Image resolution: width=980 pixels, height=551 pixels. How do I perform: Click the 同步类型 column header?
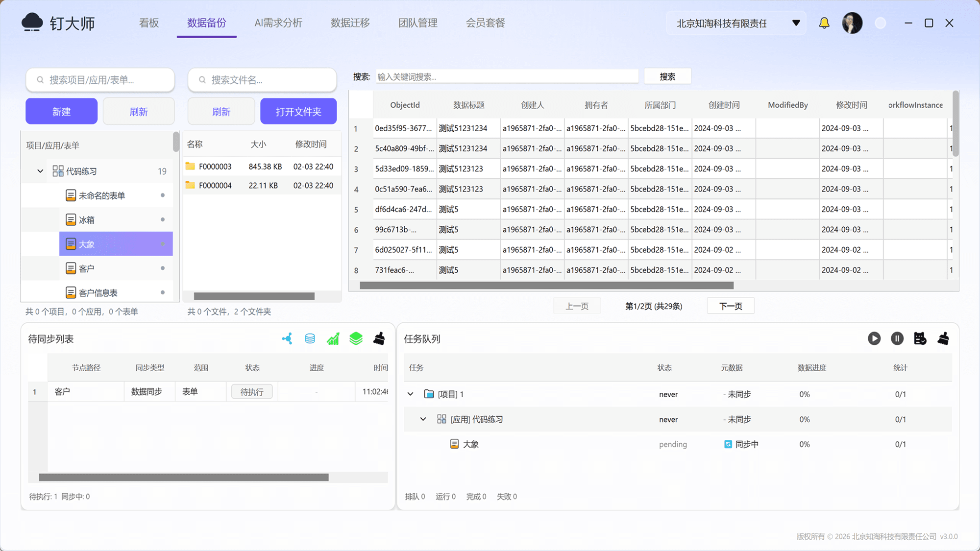[x=150, y=367]
